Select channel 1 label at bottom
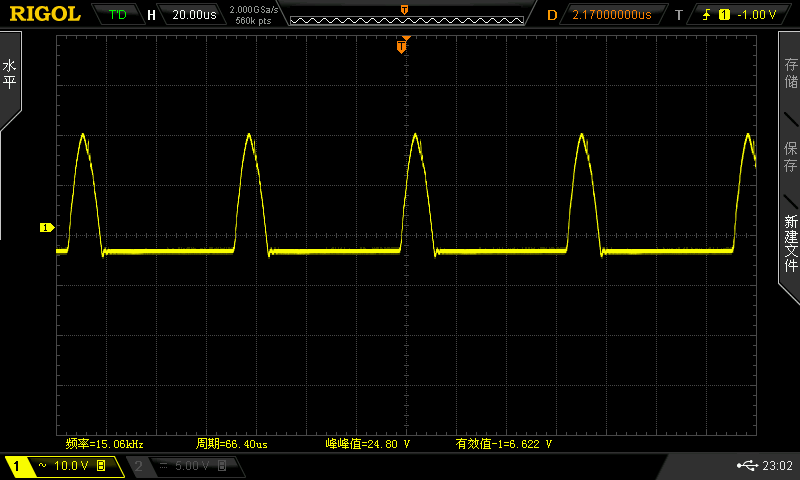The height and width of the screenshot is (480, 800). [x=16, y=466]
